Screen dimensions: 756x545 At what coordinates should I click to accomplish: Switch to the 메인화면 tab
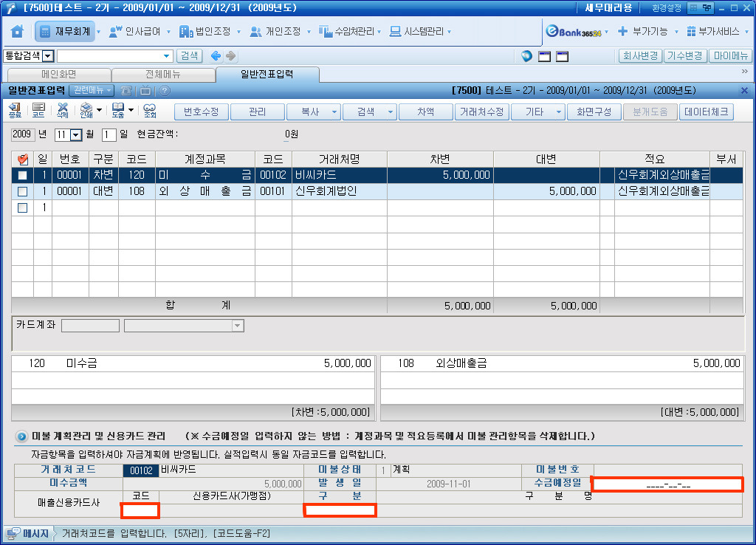click(59, 75)
